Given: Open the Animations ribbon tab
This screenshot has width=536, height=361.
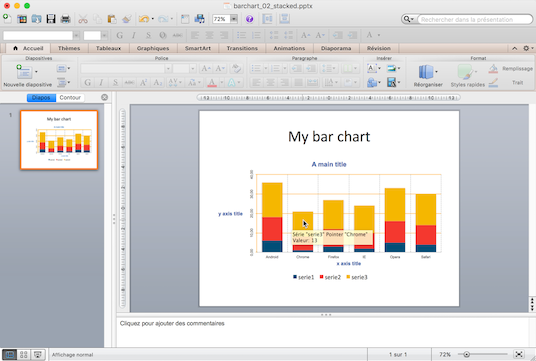Looking at the screenshot, I should click(289, 48).
